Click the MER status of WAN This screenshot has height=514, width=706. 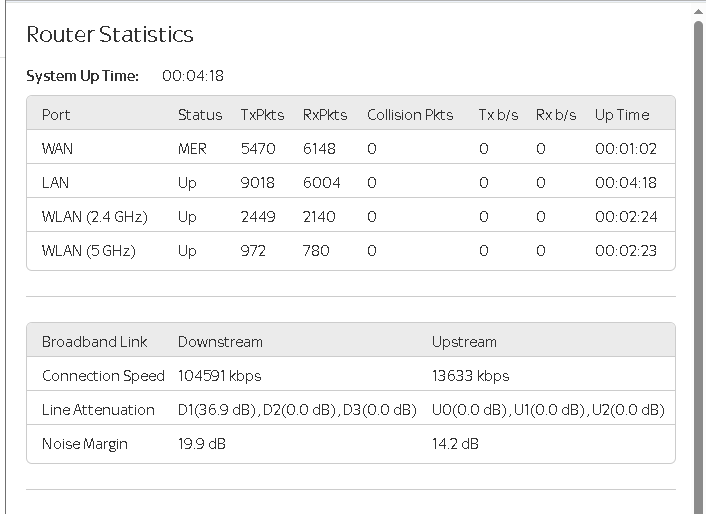(x=192, y=149)
